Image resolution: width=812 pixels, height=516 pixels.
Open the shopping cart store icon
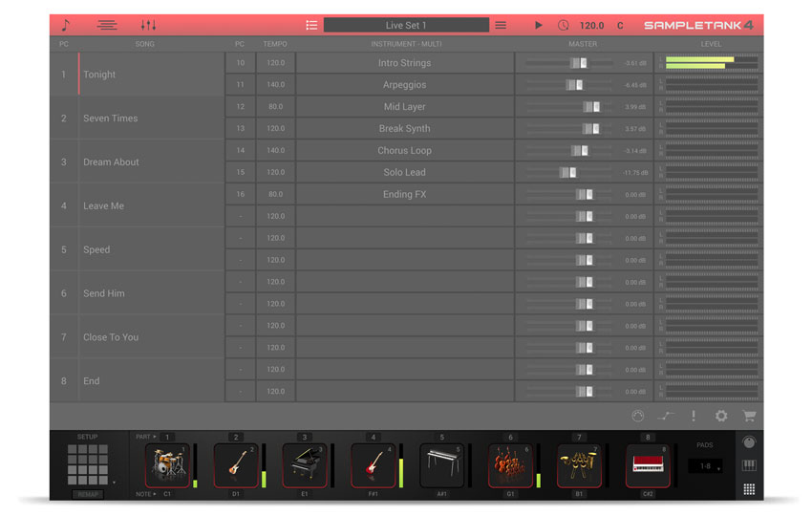(x=749, y=417)
